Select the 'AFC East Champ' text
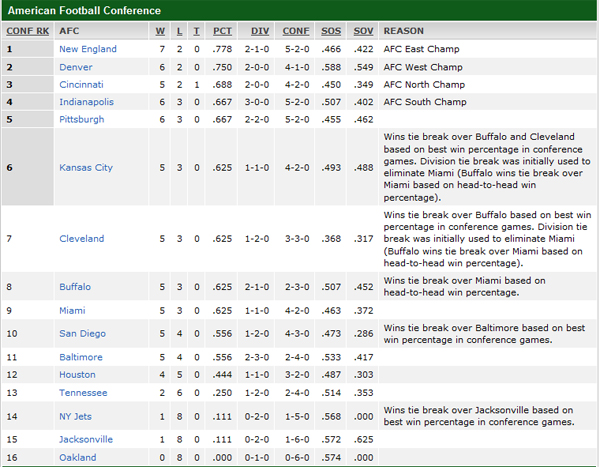 click(421, 49)
